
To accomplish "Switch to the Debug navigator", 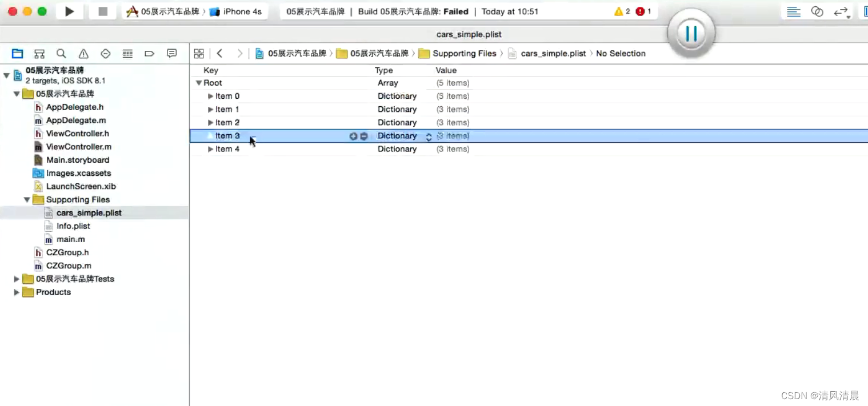I will tap(127, 54).
